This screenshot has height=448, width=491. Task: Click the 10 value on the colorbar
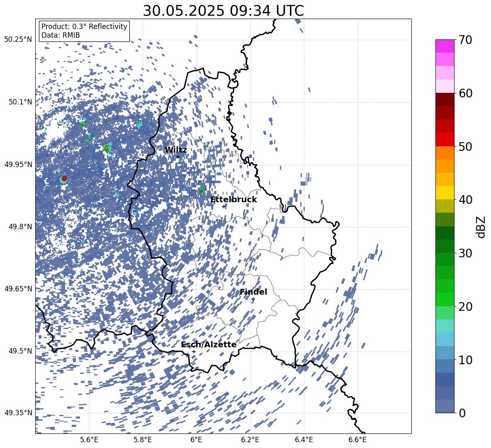click(x=465, y=360)
